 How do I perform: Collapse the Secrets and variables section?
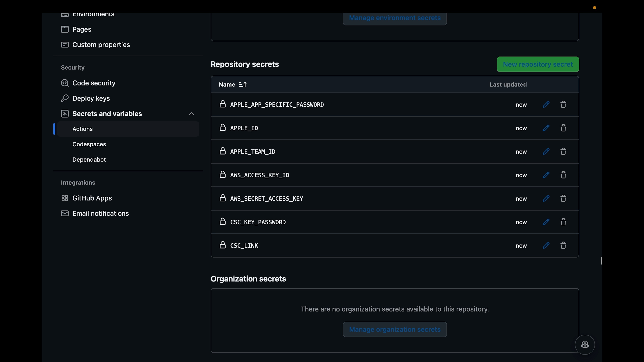[191, 114]
